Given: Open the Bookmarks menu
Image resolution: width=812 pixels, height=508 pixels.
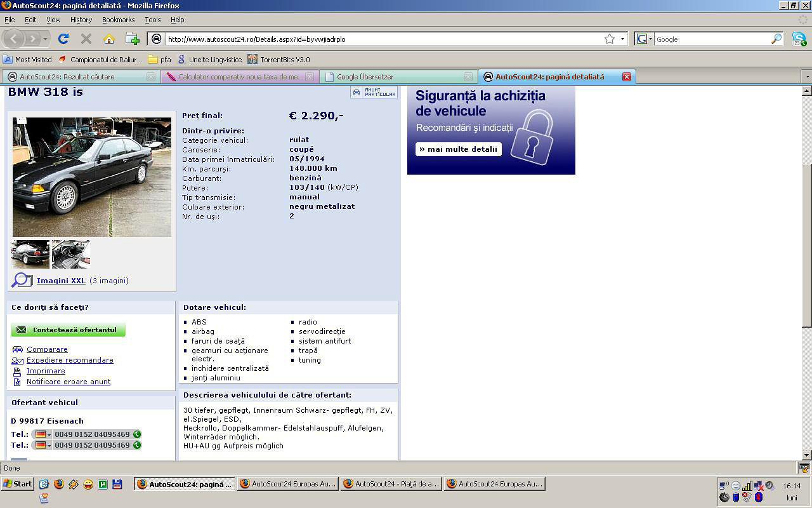Looking at the screenshot, I should (x=118, y=20).
